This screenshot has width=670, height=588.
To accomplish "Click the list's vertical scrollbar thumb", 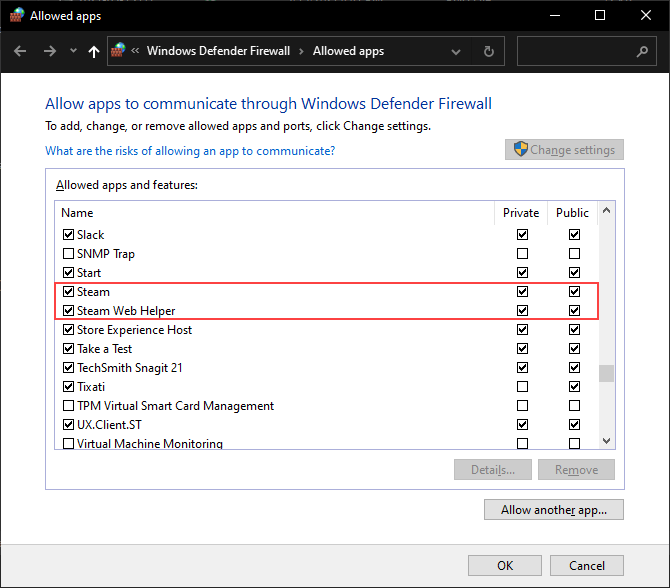I will pyautogui.click(x=606, y=374).
